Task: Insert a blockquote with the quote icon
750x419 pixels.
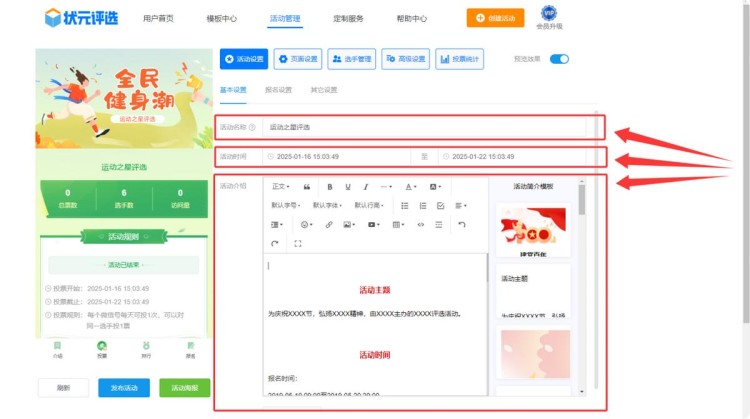Action: 306,187
